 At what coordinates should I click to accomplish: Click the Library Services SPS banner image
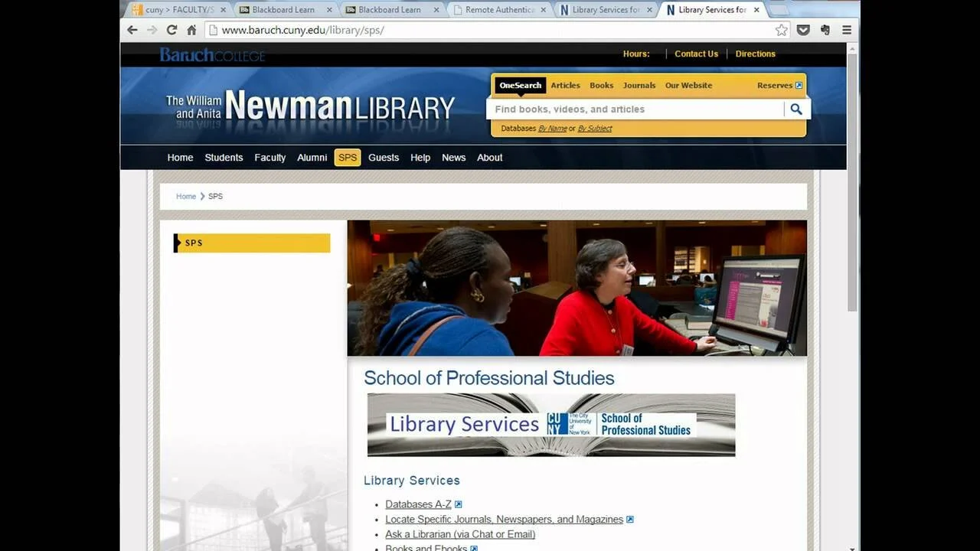tap(551, 425)
